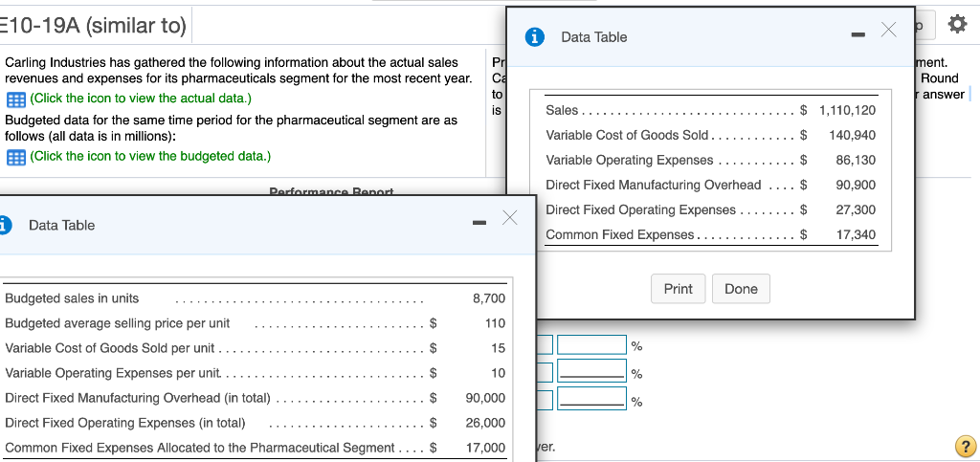Image resolution: width=980 pixels, height=462 pixels.
Task: Select the Sales value 1,110,120
Action: [847, 111]
